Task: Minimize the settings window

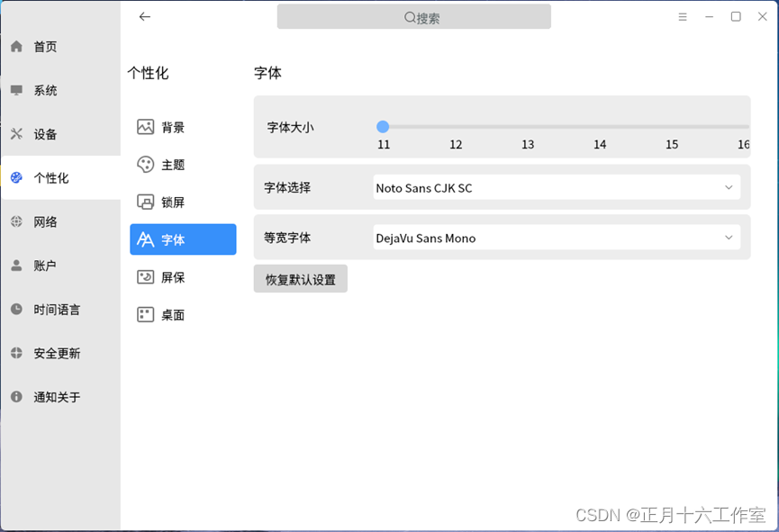Action: coord(709,17)
